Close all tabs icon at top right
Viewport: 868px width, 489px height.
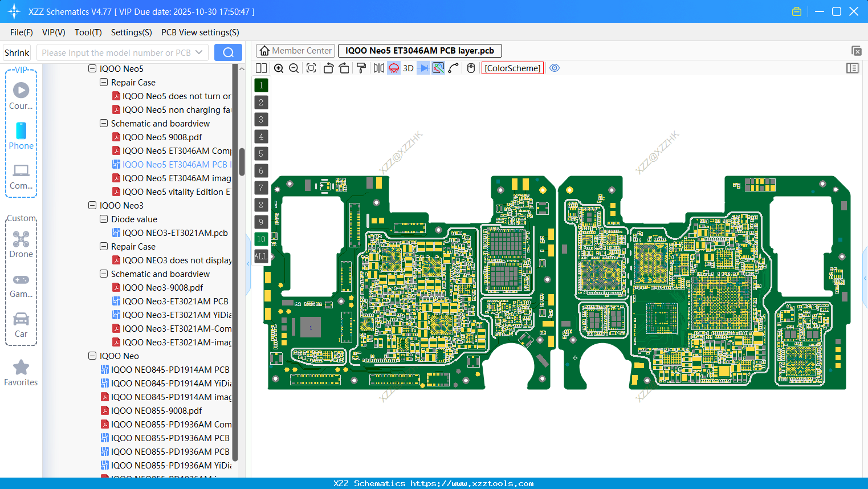tap(856, 51)
